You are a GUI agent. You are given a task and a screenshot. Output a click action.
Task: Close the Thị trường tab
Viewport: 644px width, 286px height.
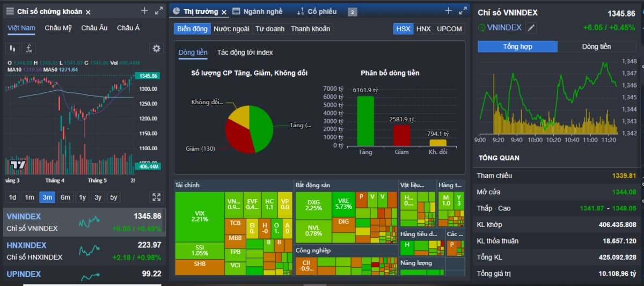[224, 12]
